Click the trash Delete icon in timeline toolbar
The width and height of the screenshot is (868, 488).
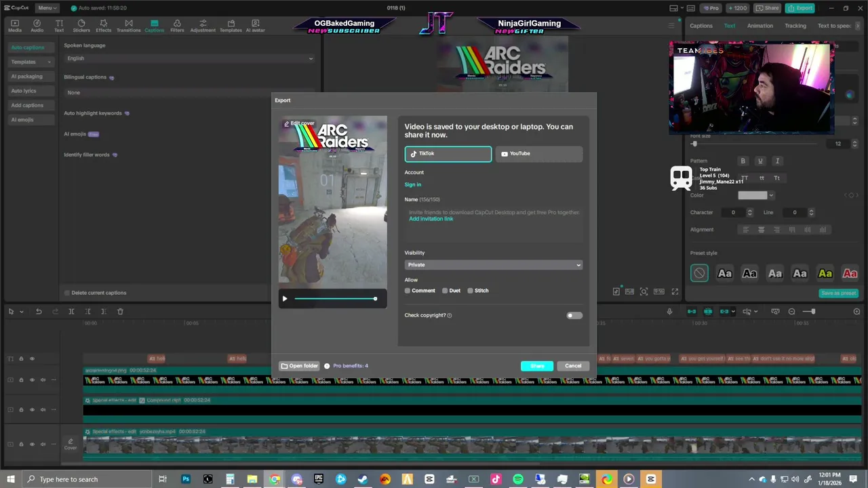pyautogui.click(x=120, y=311)
